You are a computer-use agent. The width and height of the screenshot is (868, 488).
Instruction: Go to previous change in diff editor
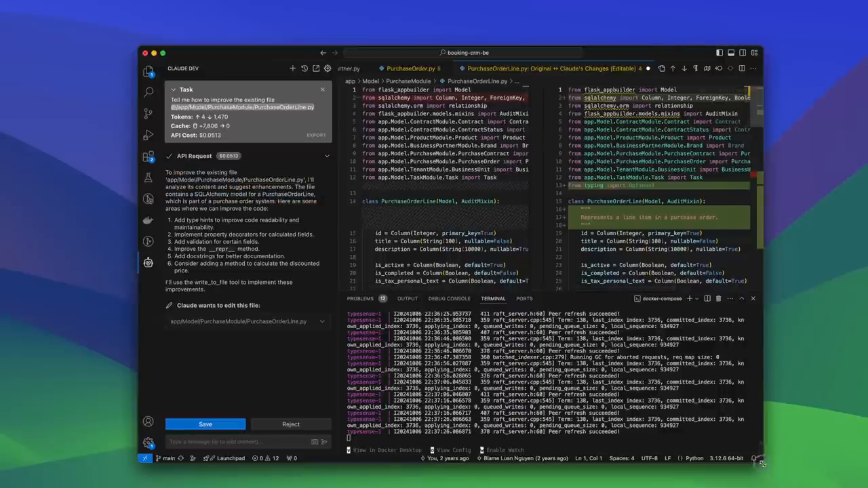tap(673, 68)
